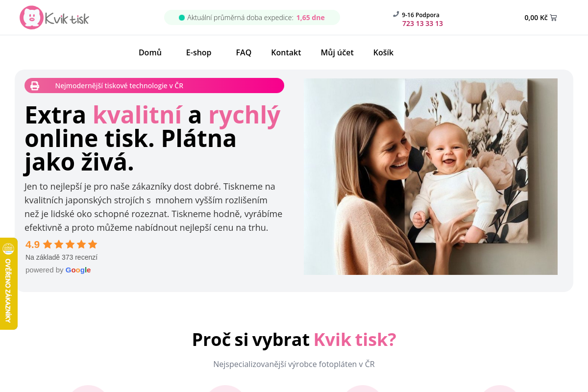Screen dimensions: 588x392
Task: Click the printer icon in pink banner
Action: coord(35,86)
